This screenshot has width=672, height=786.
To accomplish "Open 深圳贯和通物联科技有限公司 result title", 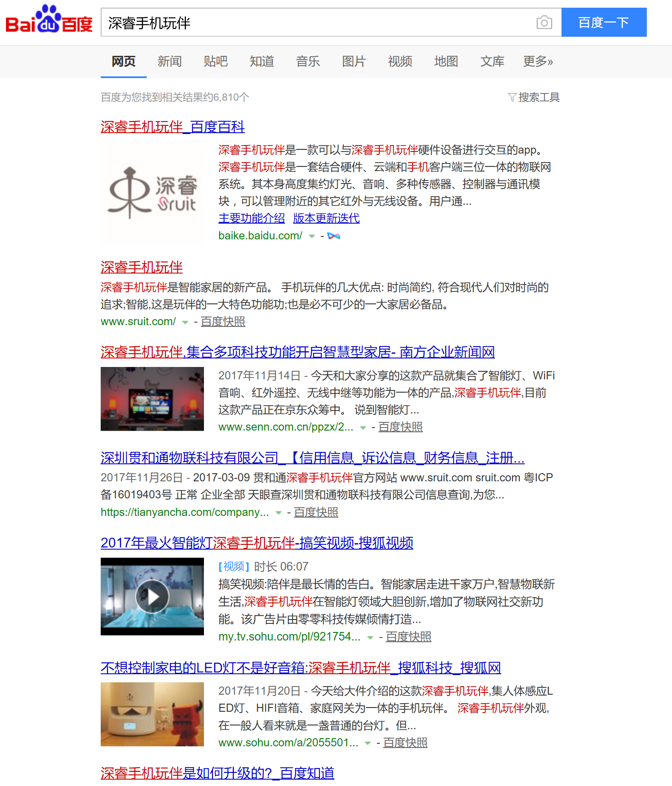I will click(x=312, y=458).
